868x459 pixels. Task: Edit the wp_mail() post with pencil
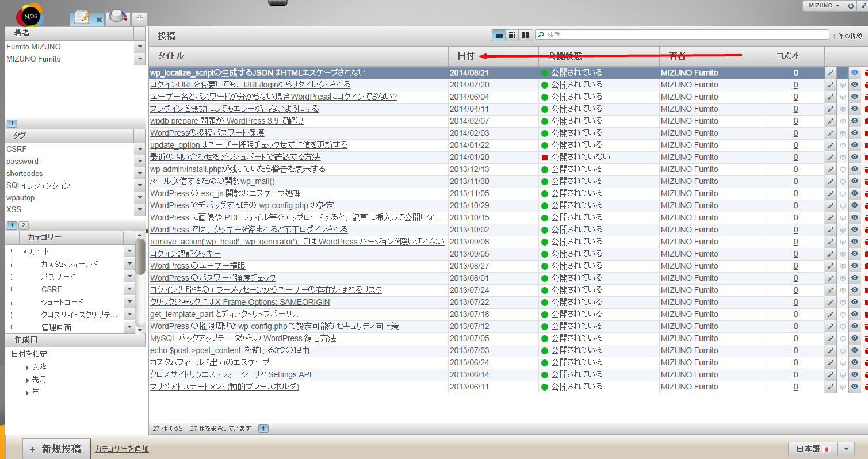(831, 181)
